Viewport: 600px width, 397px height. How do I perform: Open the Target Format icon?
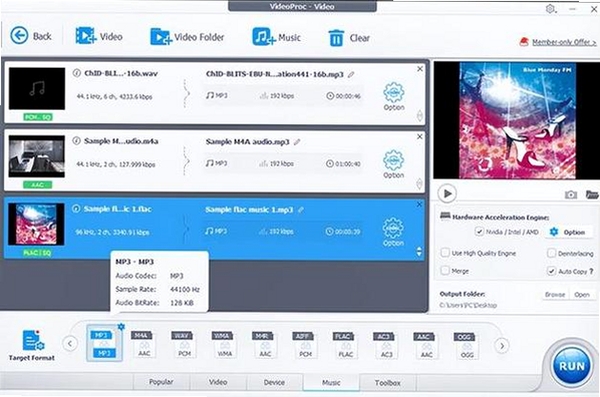tap(32, 345)
